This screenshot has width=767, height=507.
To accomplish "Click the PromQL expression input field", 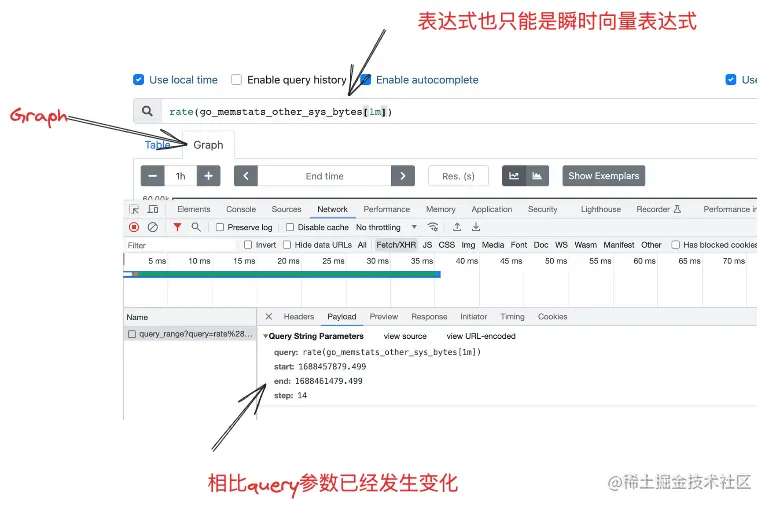I will [x=459, y=112].
